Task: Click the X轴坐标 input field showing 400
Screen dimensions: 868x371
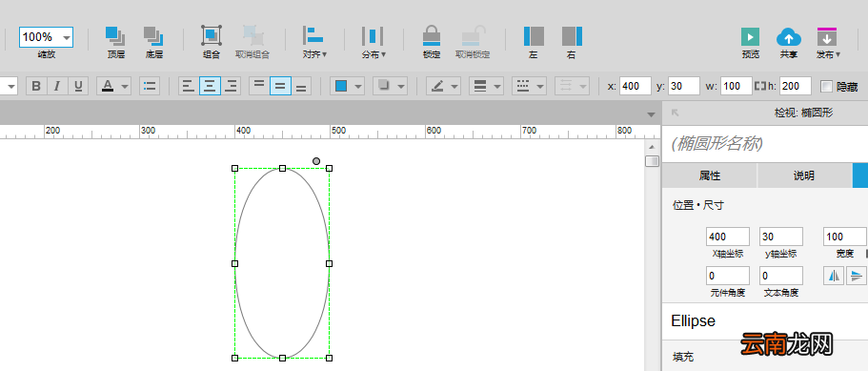Action: 728,237
